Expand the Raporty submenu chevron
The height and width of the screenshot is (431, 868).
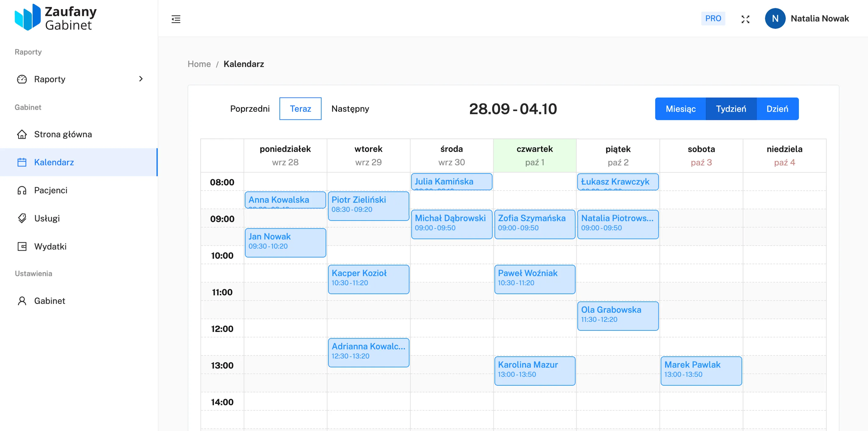click(141, 79)
